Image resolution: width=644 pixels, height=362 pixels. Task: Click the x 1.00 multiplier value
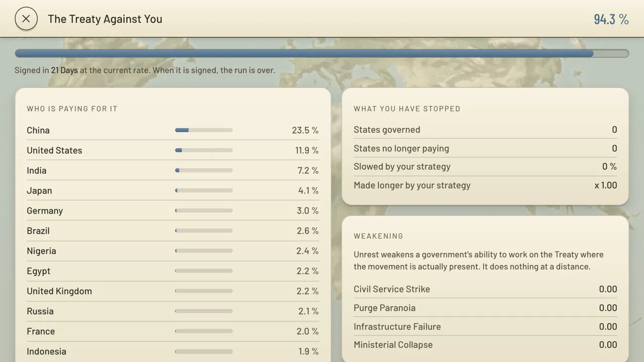tap(606, 185)
